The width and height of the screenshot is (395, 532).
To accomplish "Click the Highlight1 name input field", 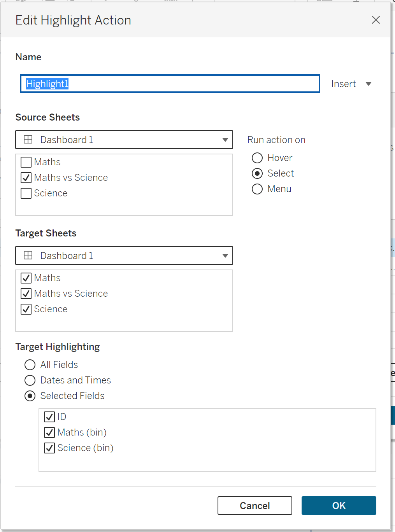I will click(x=170, y=84).
